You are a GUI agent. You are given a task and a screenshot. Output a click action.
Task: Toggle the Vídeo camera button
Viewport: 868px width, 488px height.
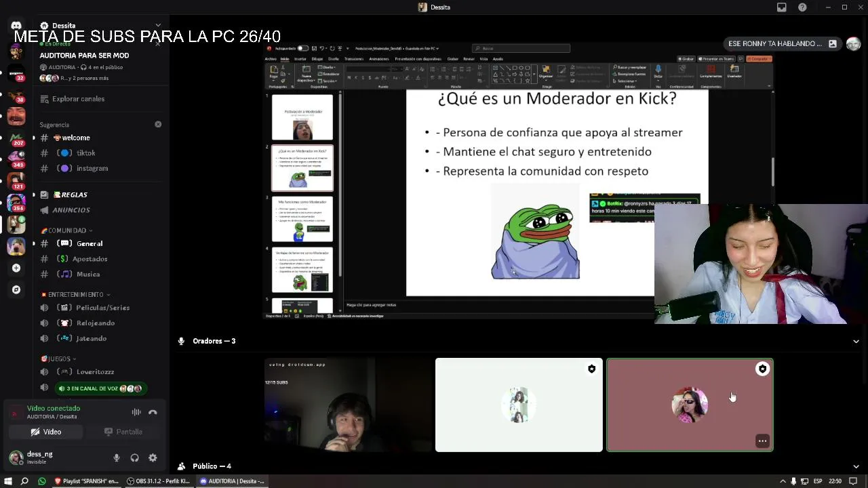click(46, 432)
